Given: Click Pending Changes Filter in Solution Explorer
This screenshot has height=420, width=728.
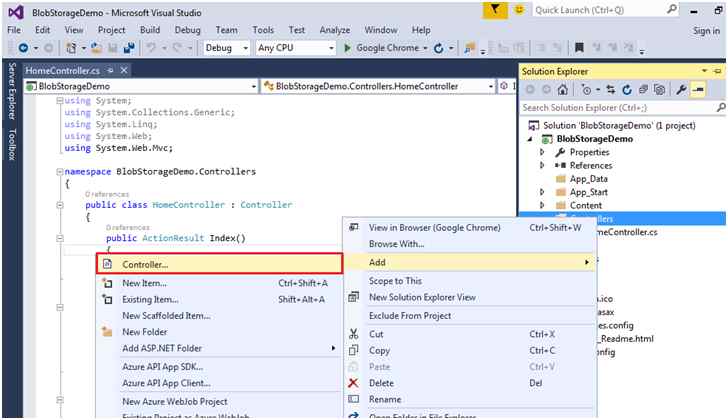Looking at the screenshot, I should click(x=586, y=90).
